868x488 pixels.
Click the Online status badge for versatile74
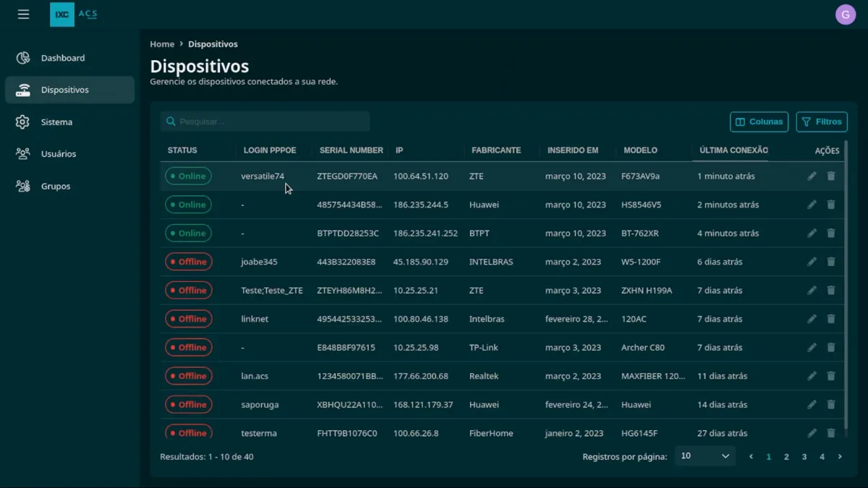click(188, 176)
